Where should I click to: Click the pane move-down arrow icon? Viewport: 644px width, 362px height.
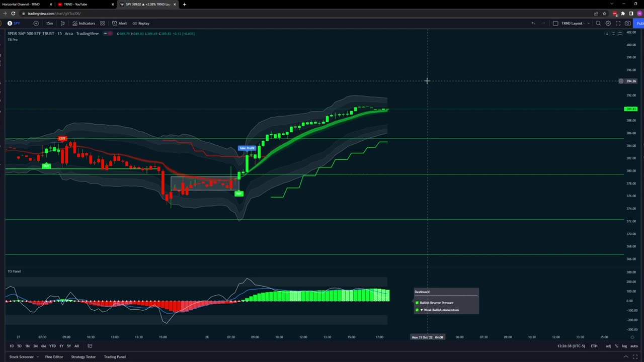point(607,34)
